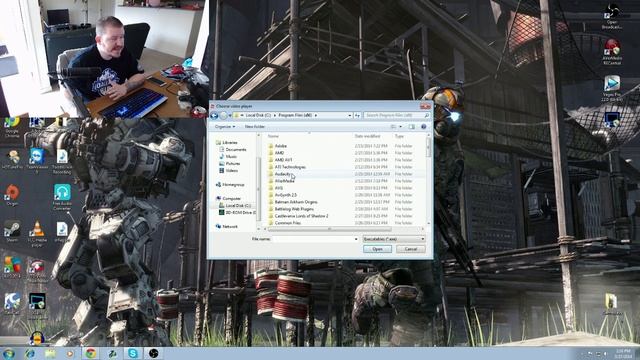This screenshot has height=360, width=640.
Task: Open the Open Broadcaster desktop shortcut
Action: pos(612,17)
